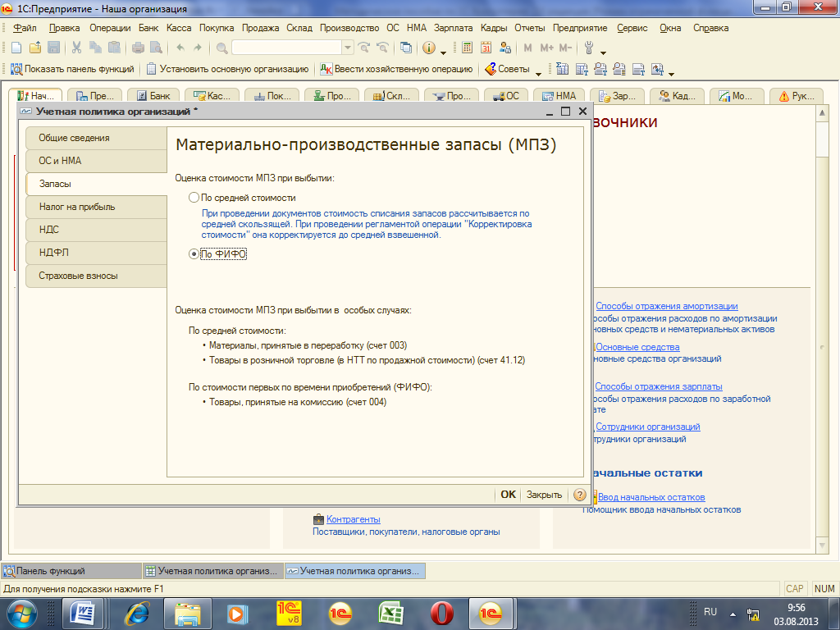Switch to НДС section
Image resolution: width=840 pixels, height=630 pixels.
(x=97, y=230)
